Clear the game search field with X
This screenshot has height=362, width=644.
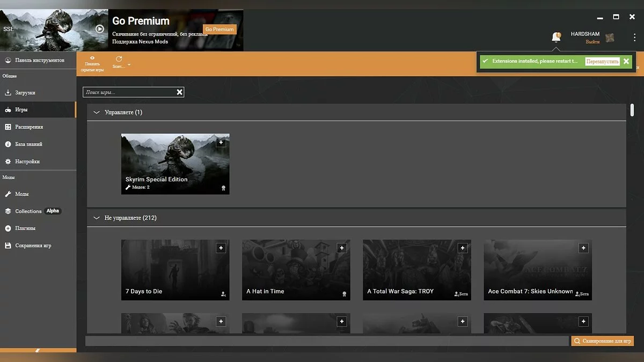coord(180,92)
